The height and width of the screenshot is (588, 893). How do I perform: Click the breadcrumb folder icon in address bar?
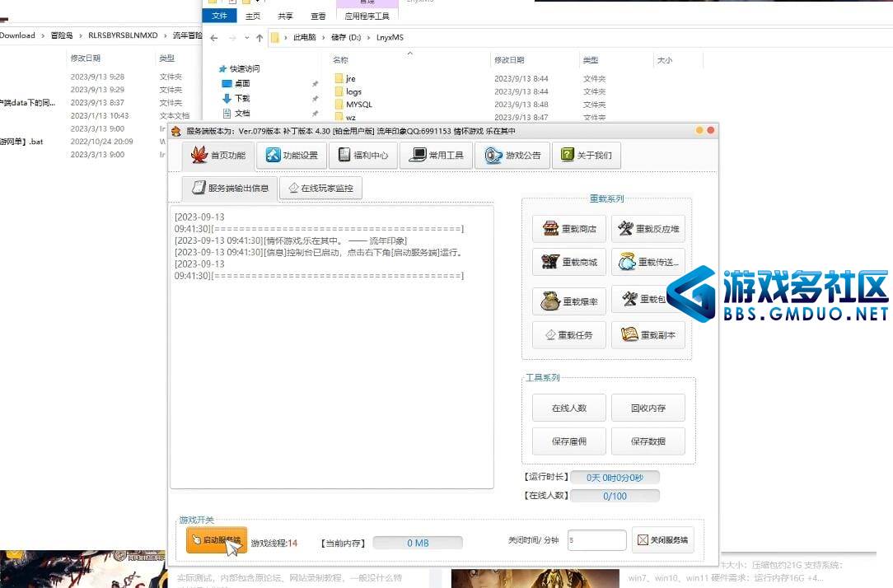tap(275, 38)
